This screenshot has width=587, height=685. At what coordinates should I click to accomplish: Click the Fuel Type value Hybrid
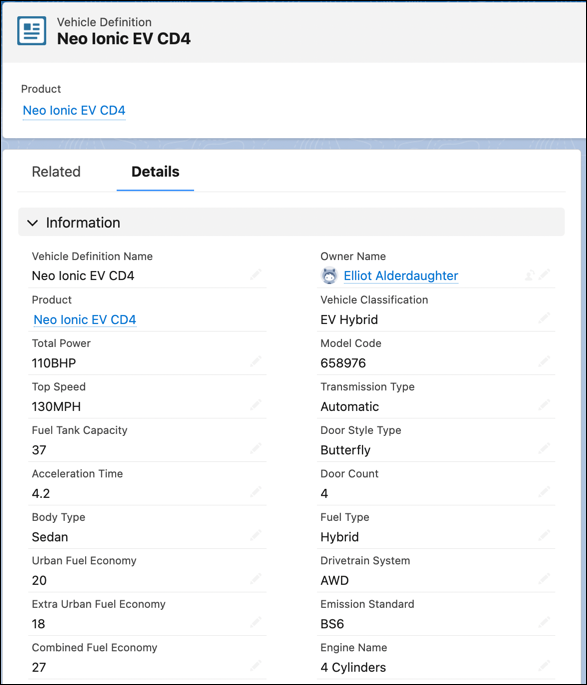coord(339,537)
